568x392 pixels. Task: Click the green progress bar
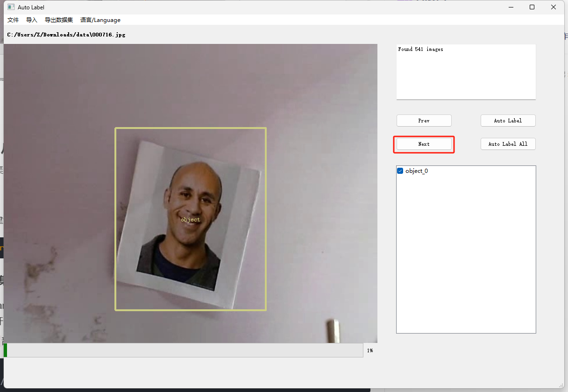[5, 350]
